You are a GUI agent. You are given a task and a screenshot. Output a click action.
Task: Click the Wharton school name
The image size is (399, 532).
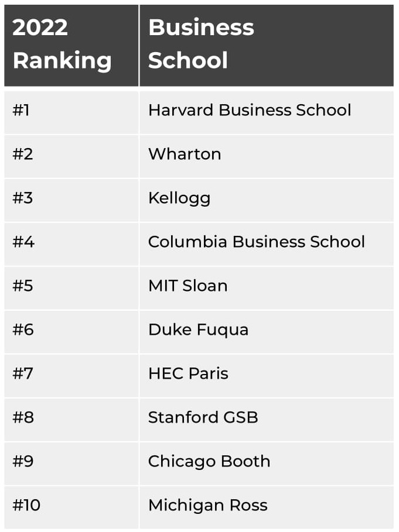pos(185,154)
